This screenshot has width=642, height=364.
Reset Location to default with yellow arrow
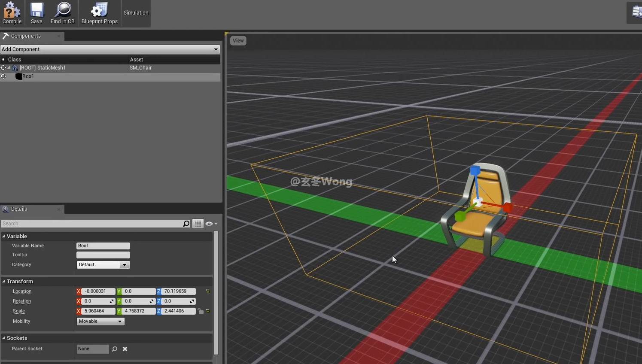[x=208, y=291]
